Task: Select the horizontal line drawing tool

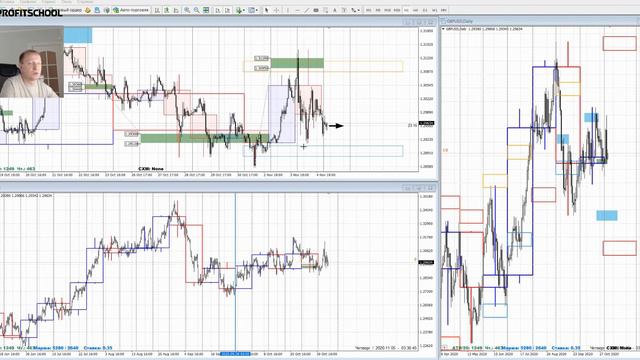Action: 298,10
